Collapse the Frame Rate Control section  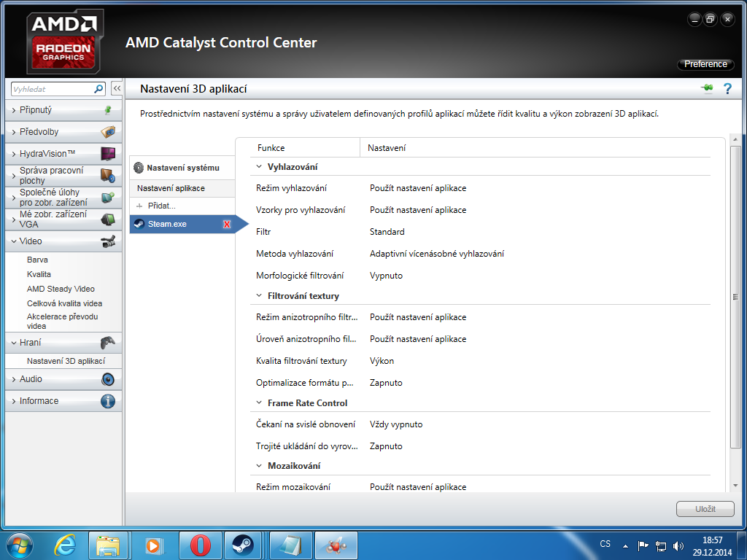tap(259, 403)
